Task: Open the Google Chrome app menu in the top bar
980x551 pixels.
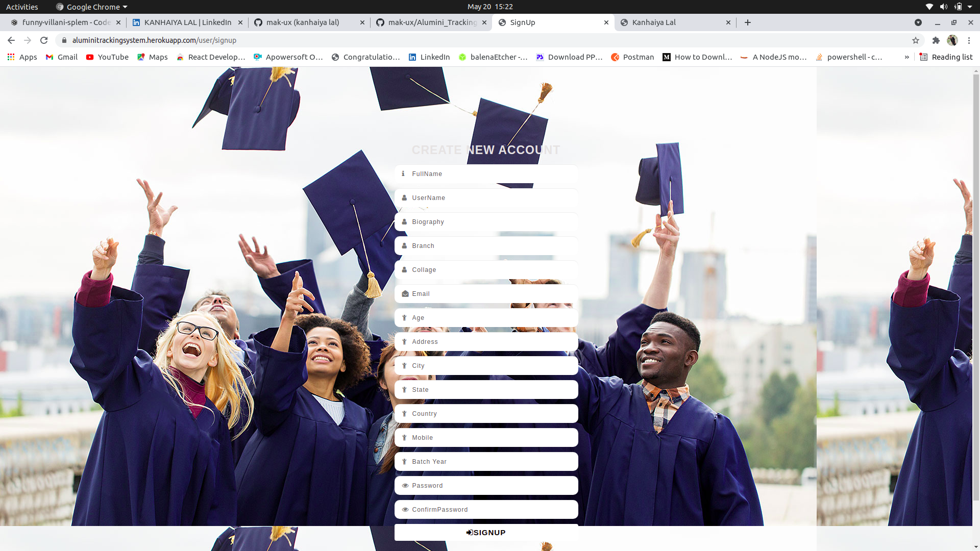Action: 92,7
